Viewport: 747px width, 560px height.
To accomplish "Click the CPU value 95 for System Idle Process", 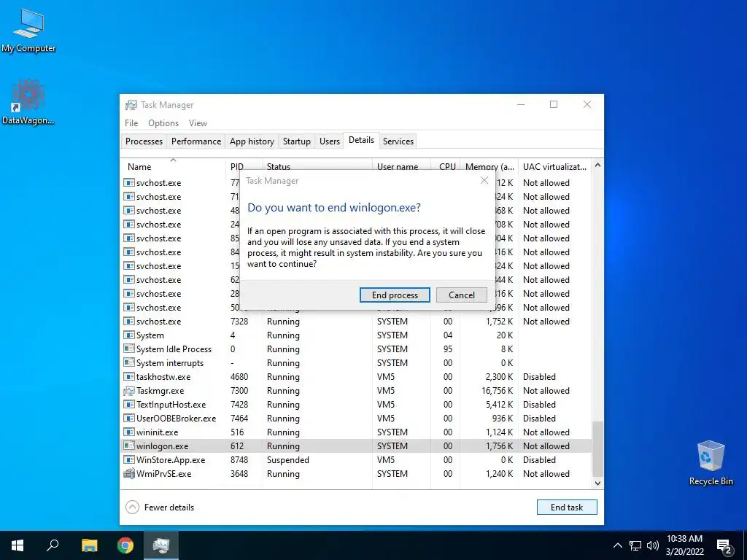I will (448, 349).
